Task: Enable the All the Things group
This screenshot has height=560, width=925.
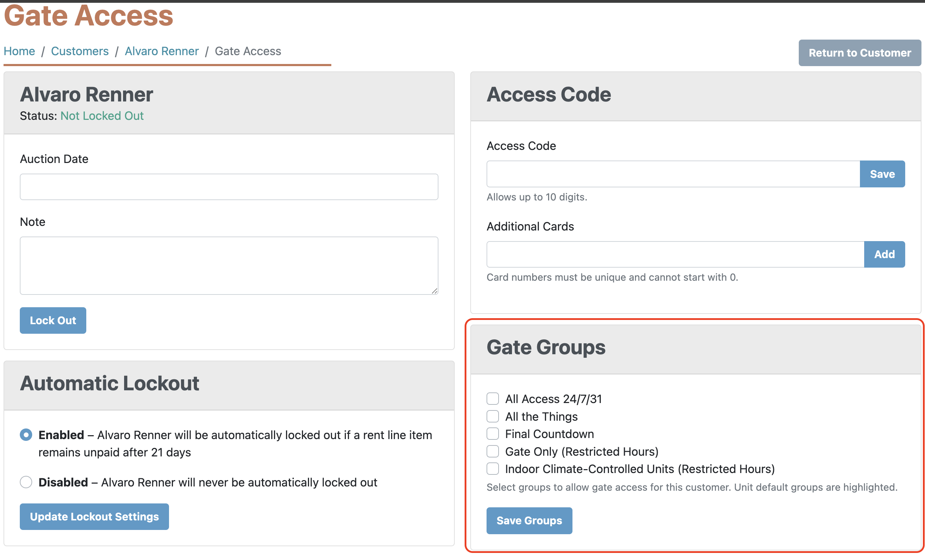Action: click(493, 416)
